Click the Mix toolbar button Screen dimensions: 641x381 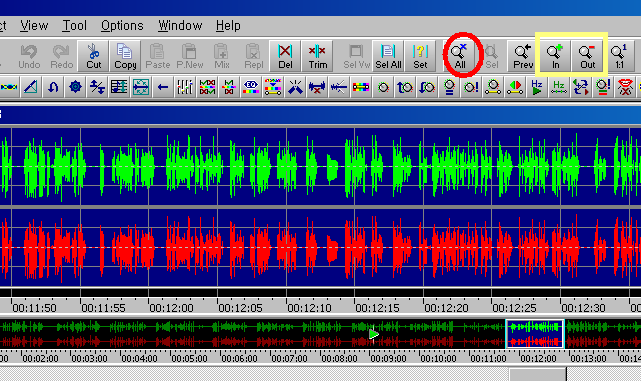[x=222, y=56]
